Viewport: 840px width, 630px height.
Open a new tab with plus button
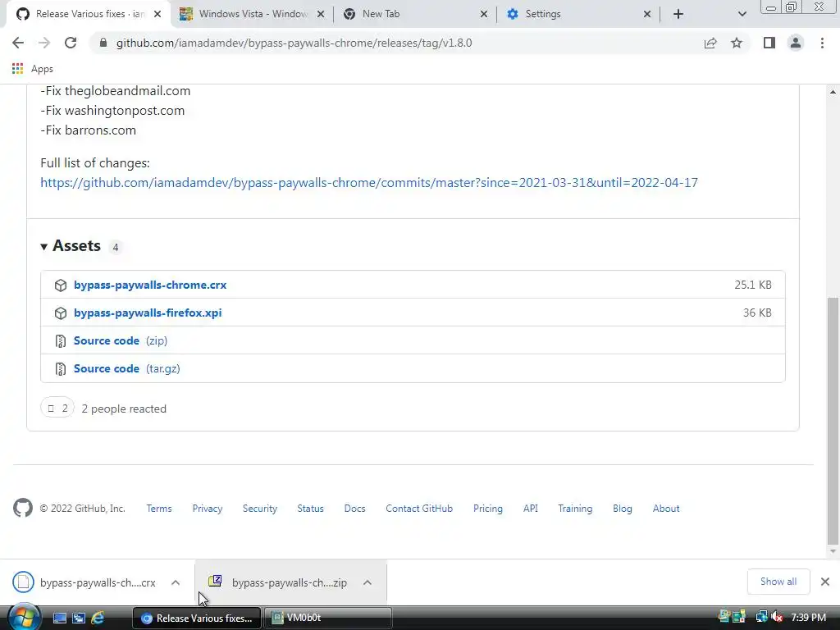[678, 14]
